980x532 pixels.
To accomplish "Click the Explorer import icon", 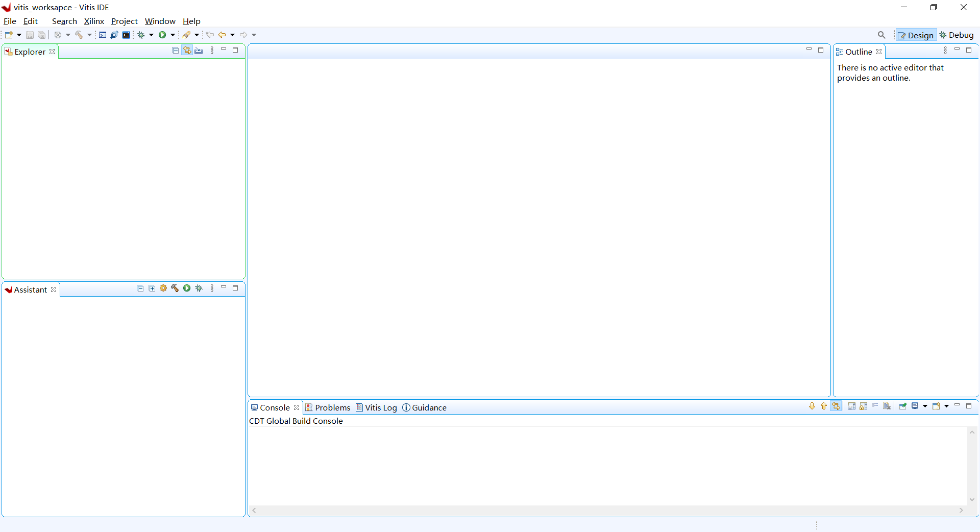I will click(x=199, y=50).
